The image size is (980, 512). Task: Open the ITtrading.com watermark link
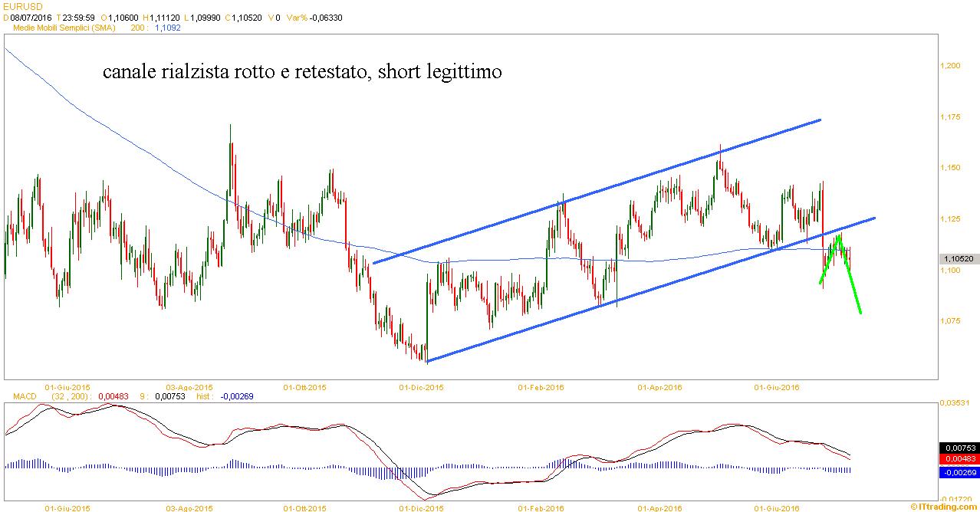(x=948, y=507)
